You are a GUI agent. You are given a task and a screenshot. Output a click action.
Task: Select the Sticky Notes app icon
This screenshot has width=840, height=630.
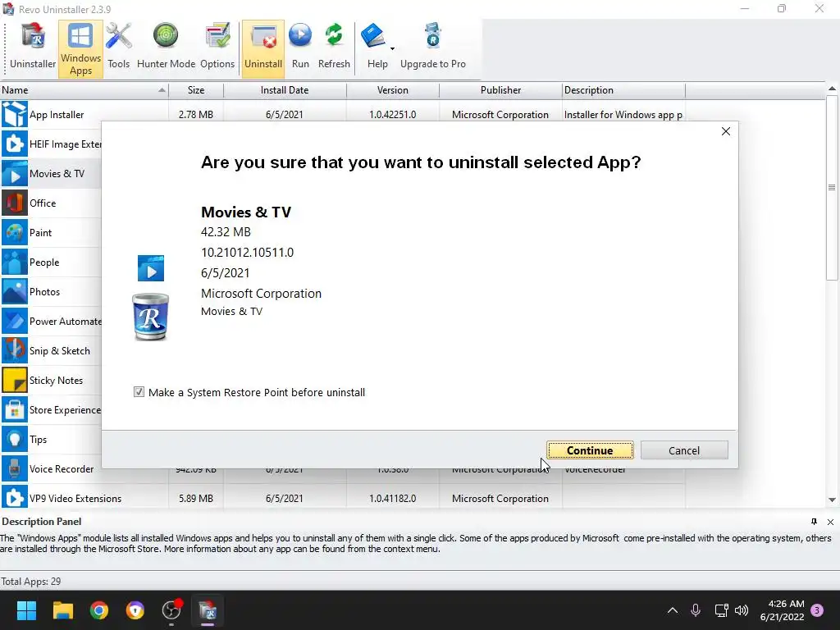coord(15,380)
